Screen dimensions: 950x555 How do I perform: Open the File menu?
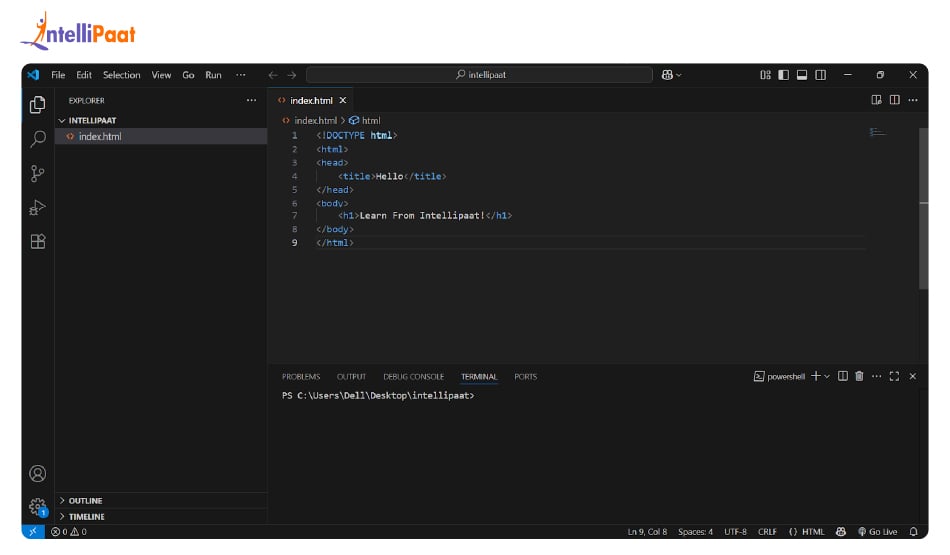58,75
